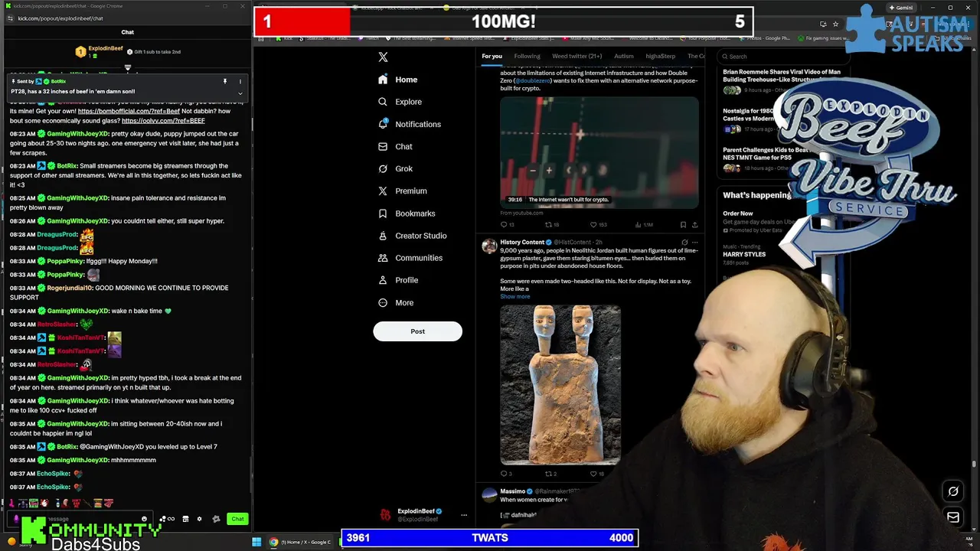Open Kick channel points infinity icon
The height and width of the screenshot is (551, 980).
[171, 519]
